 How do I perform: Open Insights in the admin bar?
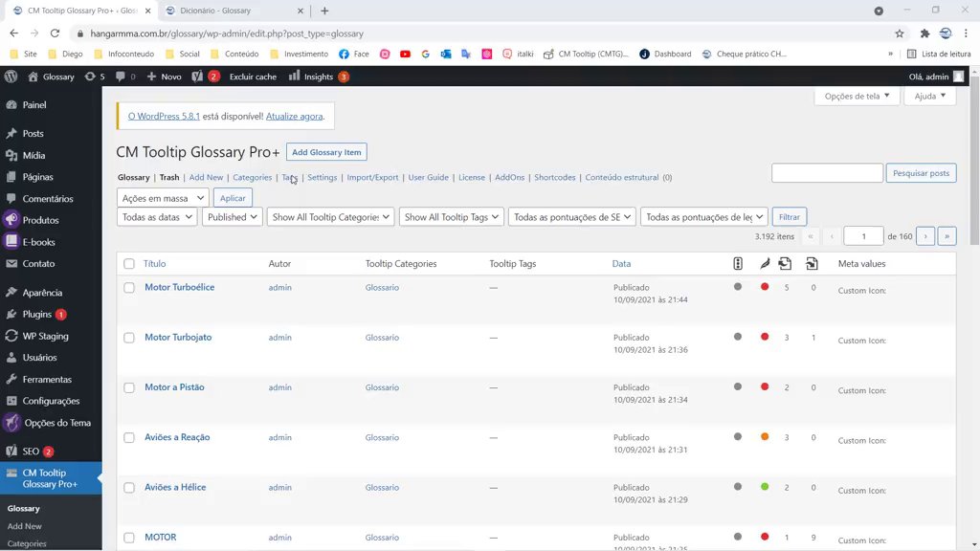coord(318,77)
